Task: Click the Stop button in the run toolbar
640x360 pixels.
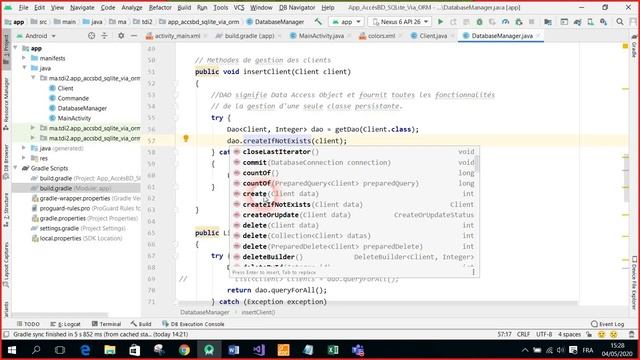Action: tap(531, 22)
